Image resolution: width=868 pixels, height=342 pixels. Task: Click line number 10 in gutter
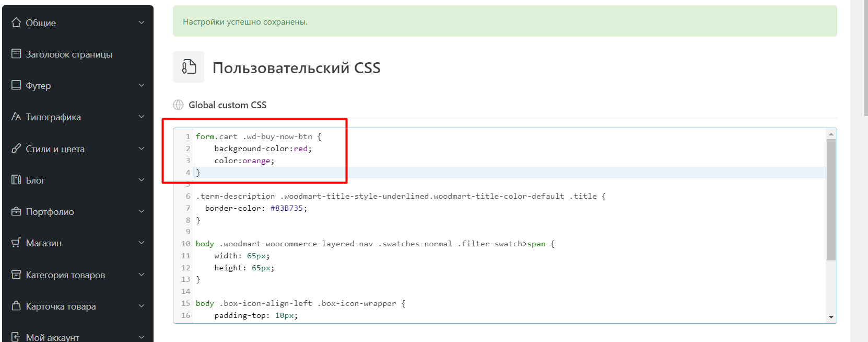pos(186,244)
